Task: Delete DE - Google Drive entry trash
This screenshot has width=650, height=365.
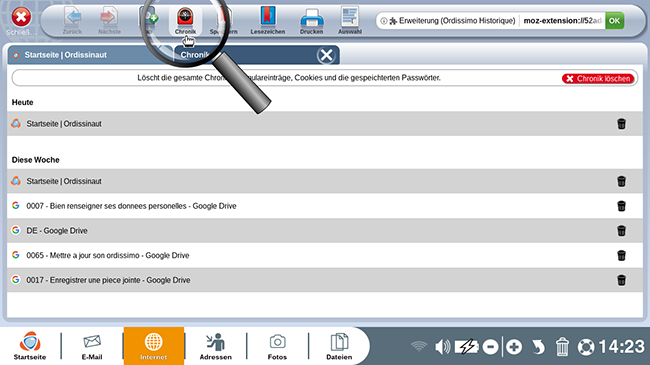Action: coord(621,231)
